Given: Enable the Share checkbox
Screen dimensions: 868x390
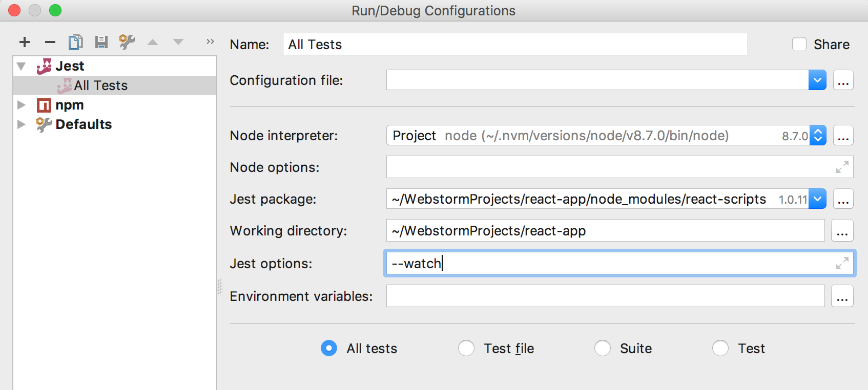Looking at the screenshot, I should 799,45.
